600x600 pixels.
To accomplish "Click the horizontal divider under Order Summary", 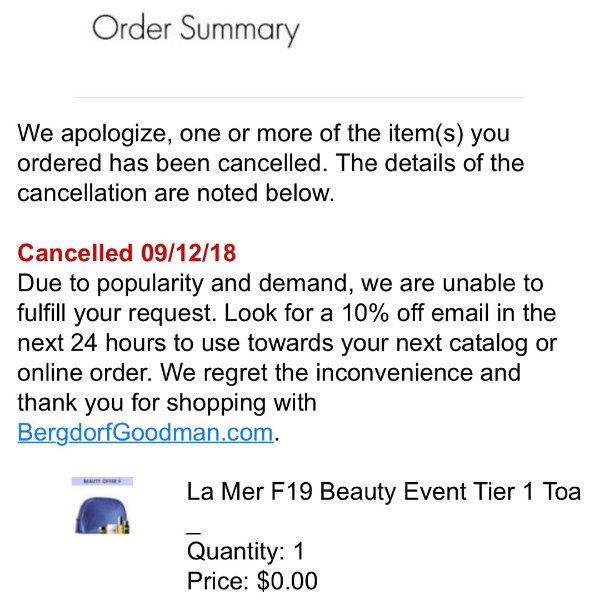I will [300, 97].
